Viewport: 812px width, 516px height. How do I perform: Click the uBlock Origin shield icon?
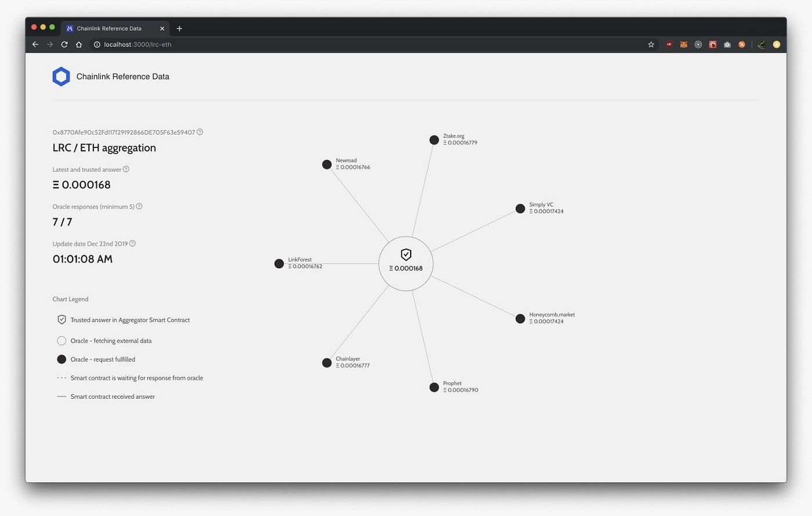point(669,44)
